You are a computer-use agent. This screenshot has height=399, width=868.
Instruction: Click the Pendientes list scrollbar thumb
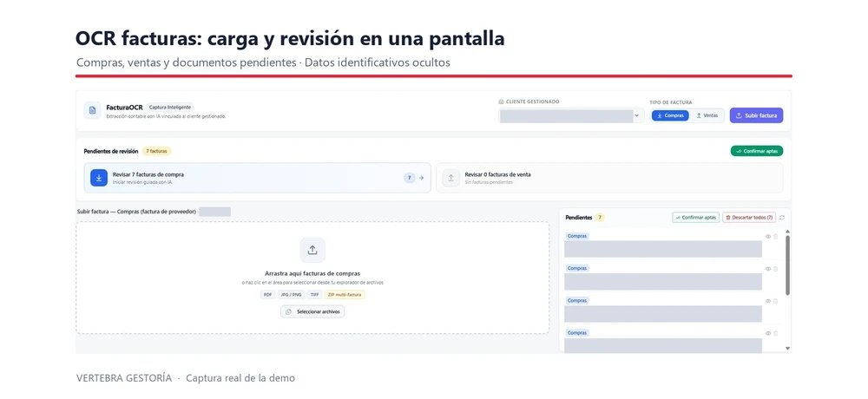point(788,265)
